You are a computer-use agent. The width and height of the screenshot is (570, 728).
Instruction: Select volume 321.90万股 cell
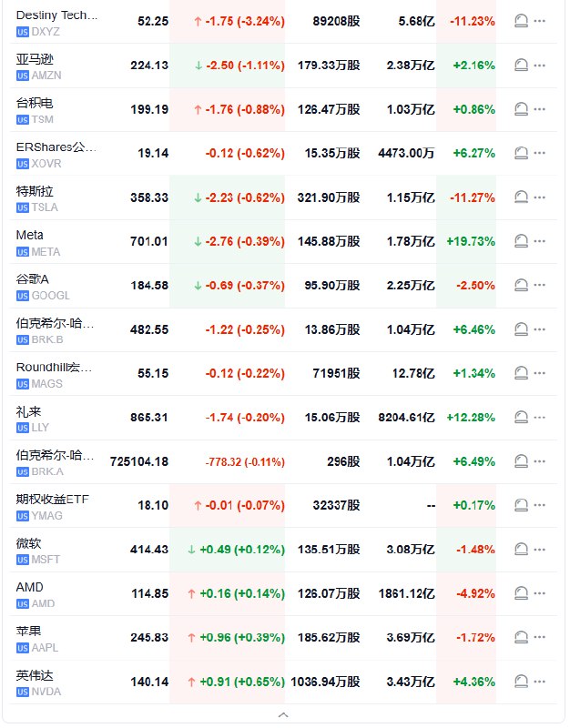tap(329, 197)
